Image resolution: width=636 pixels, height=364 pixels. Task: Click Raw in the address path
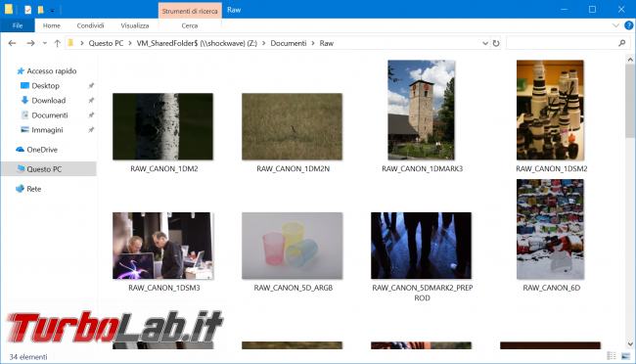tap(327, 43)
